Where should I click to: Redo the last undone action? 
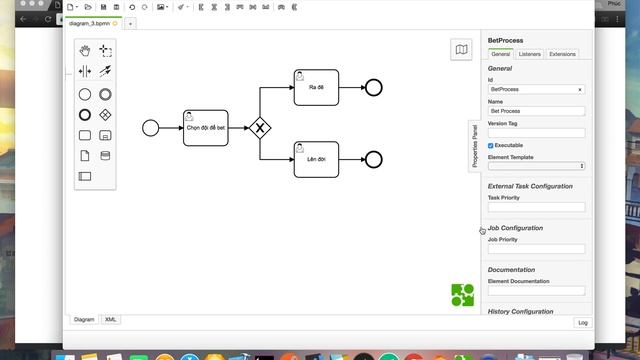[144, 7]
